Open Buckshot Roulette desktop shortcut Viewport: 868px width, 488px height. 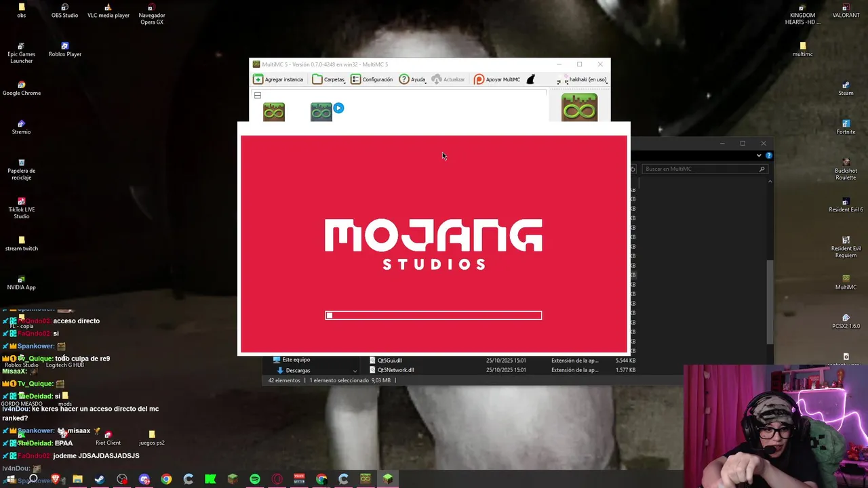coord(846,169)
